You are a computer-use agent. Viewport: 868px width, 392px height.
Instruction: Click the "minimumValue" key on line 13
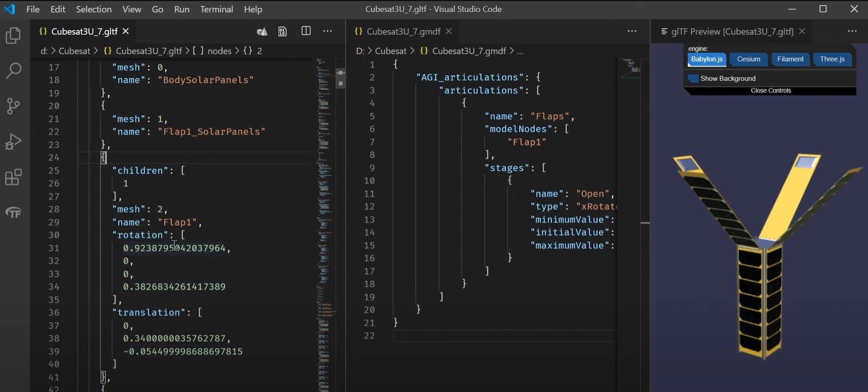(x=570, y=219)
